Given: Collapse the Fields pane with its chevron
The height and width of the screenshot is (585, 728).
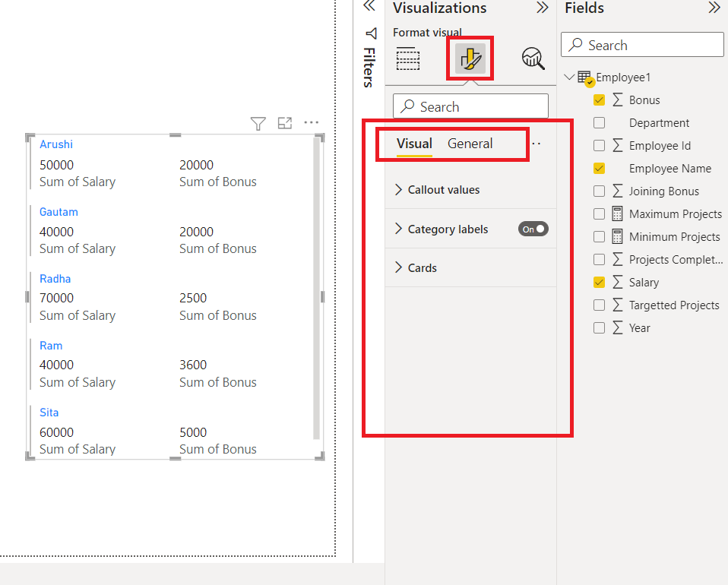Looking at the screenshot, I should pos(714,8).
